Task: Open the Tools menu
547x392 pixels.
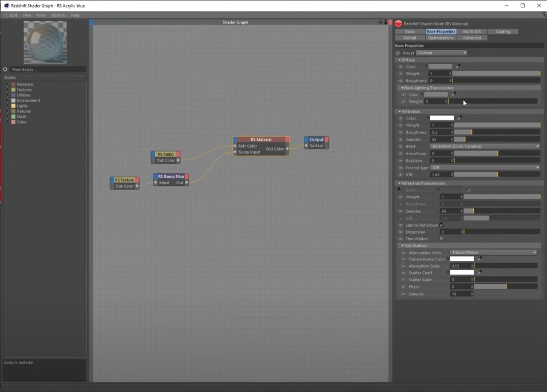Action: (41, 15)
